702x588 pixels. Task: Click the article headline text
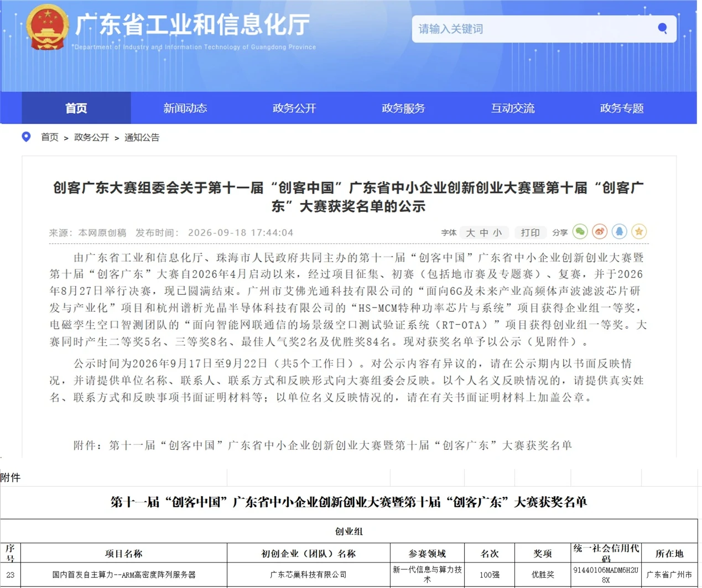pyautogui.click(x=349, y=197)
